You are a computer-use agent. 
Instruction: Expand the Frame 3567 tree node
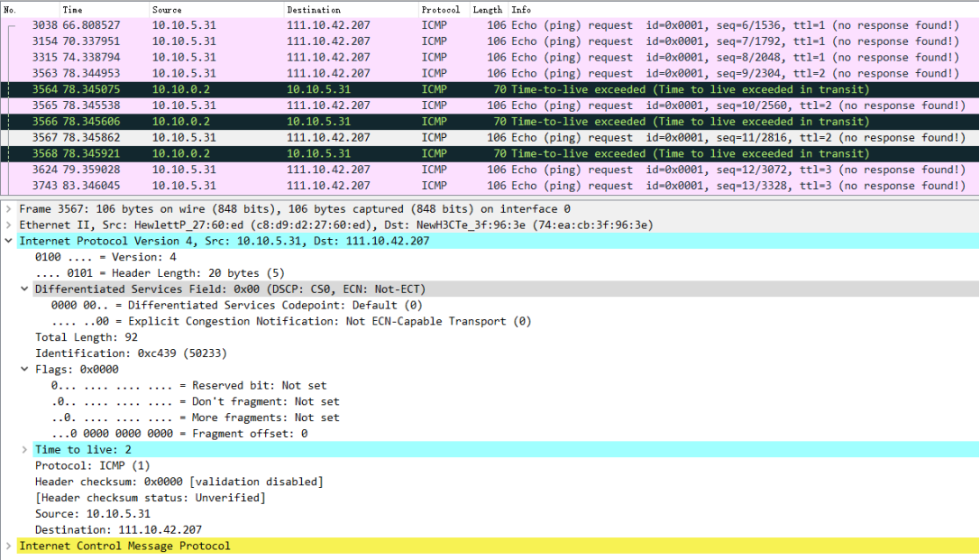[x=9, y=208]
